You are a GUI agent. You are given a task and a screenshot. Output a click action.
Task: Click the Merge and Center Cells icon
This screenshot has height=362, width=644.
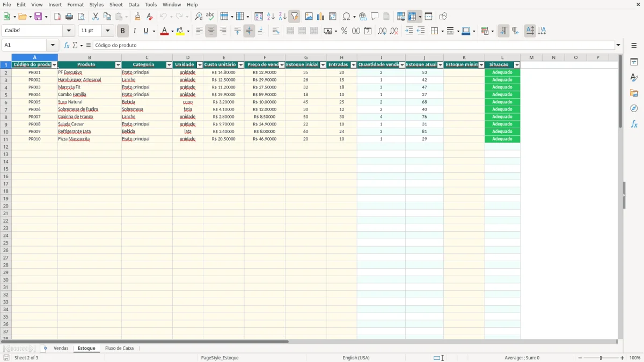tap(290, 31)
